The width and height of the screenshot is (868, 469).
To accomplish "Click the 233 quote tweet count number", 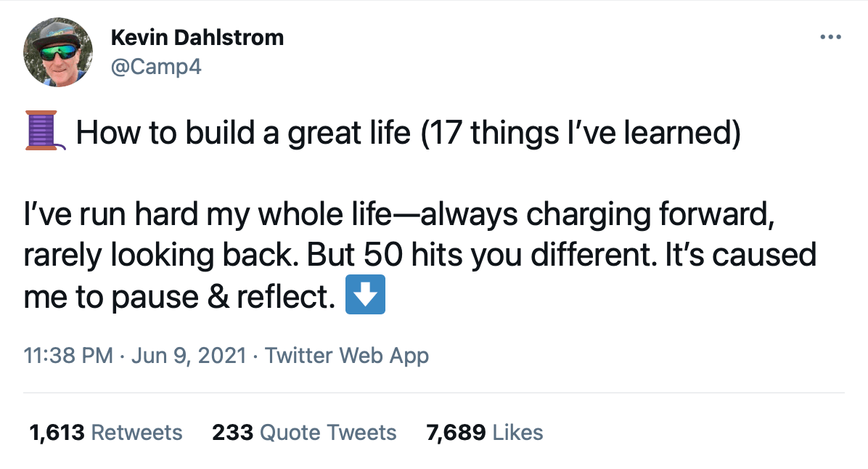I will point(232,433).
